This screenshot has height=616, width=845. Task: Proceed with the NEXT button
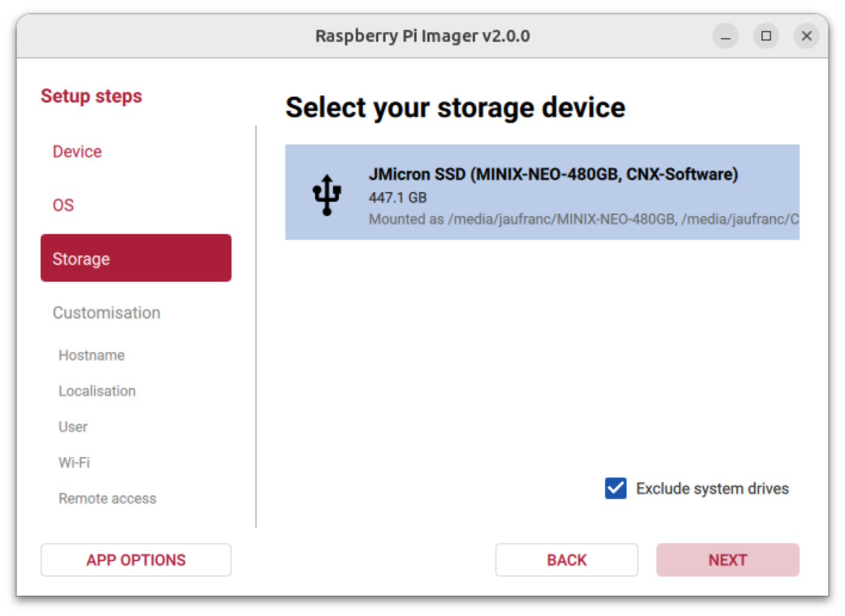[727, 560]
